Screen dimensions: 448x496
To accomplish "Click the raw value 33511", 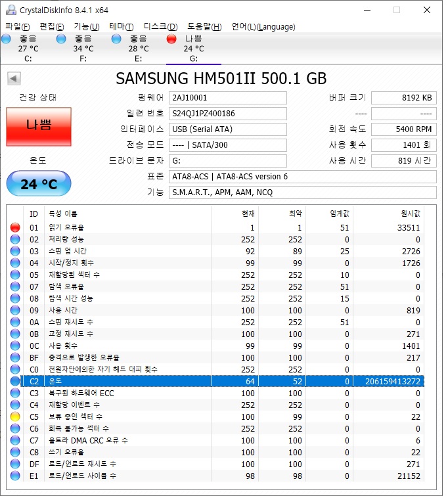I will (x=409, y=227).
